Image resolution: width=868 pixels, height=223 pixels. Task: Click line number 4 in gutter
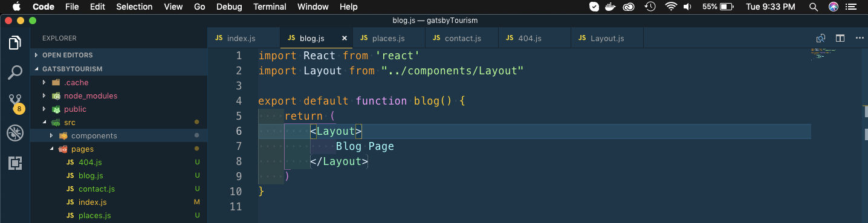239,101
